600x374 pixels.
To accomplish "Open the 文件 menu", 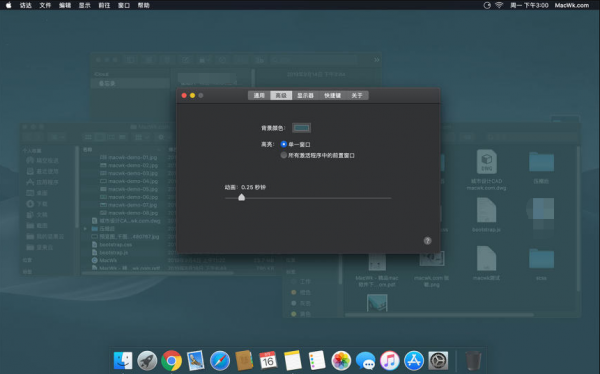I will [45, 5].
